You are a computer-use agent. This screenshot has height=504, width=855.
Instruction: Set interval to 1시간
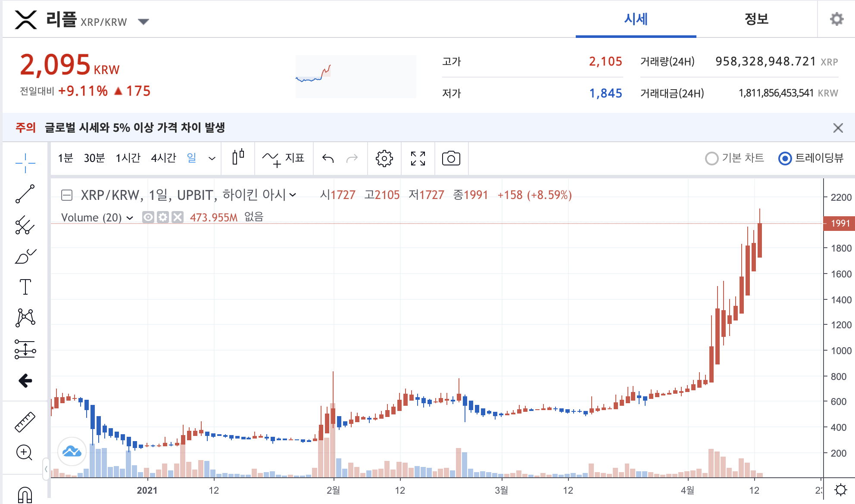(128, 158)
